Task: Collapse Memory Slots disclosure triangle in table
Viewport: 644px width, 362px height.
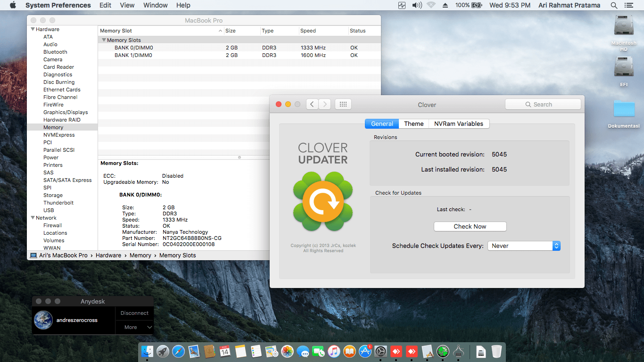Action: click(104, 40)
